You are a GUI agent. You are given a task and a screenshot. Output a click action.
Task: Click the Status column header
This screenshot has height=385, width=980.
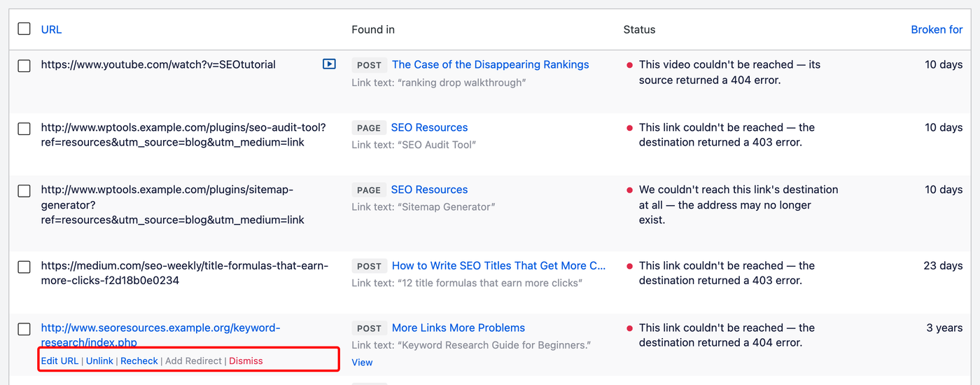click(x=639, y=29)
